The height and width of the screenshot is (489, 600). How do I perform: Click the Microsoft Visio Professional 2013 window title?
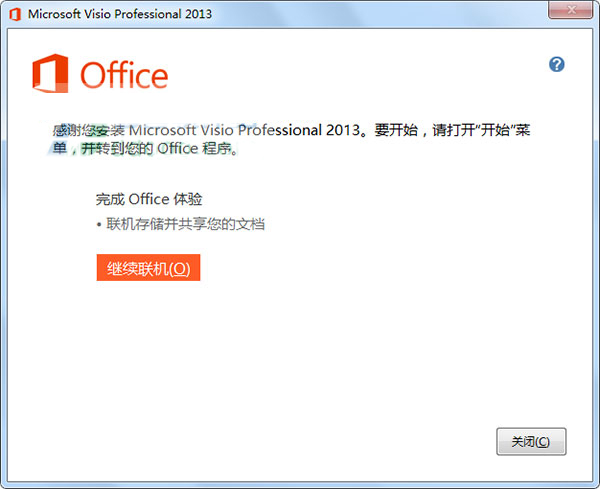click(x=120, y=14)
